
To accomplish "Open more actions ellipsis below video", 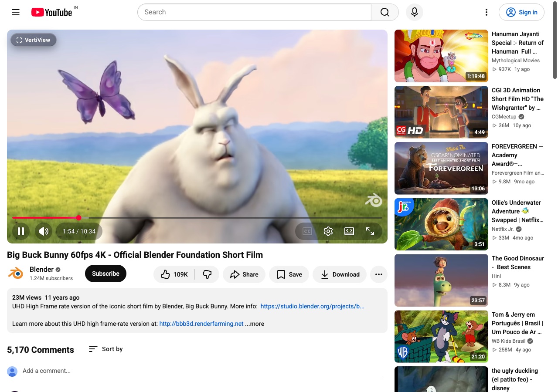I will [x=379, y=274].
